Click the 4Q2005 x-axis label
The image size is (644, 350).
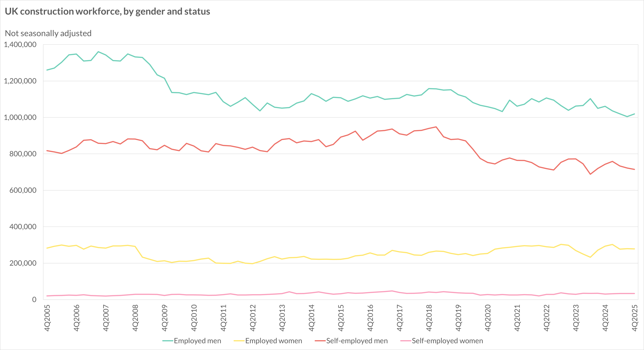click(x=47, y=318)
